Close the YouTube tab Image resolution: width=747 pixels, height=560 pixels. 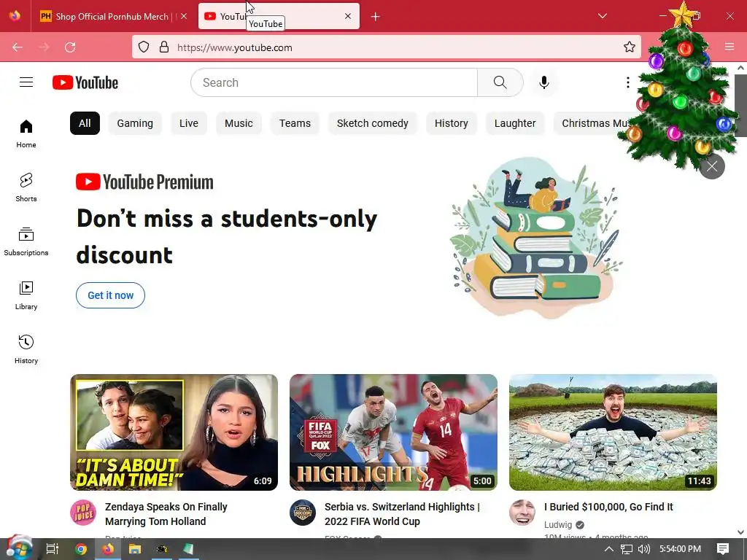point(348,16)
